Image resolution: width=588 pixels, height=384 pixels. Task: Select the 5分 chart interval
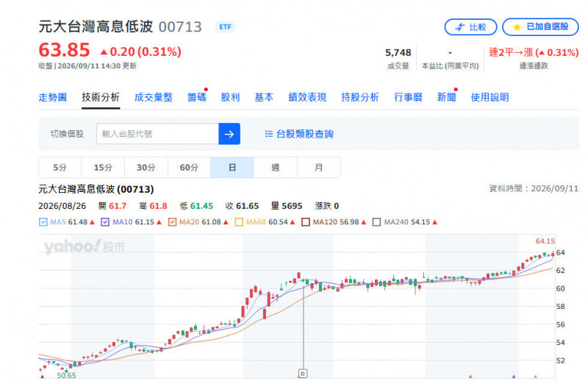(x=60, y=168)
